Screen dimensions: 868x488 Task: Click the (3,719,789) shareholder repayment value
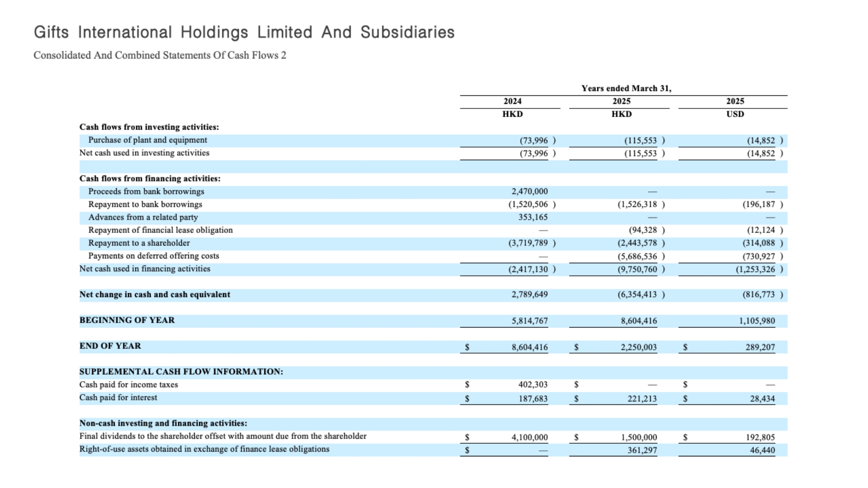(x=532, y=243)
